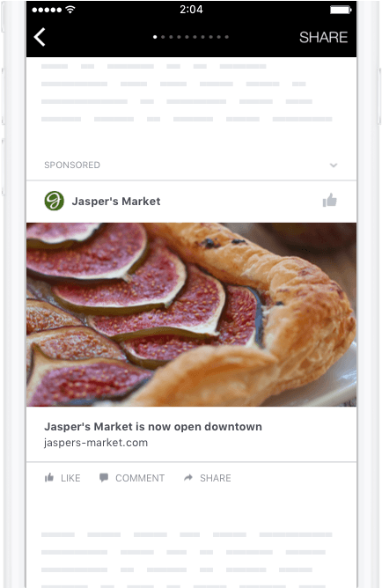Tap SHARE in the top bar

(x=324, y=37)
